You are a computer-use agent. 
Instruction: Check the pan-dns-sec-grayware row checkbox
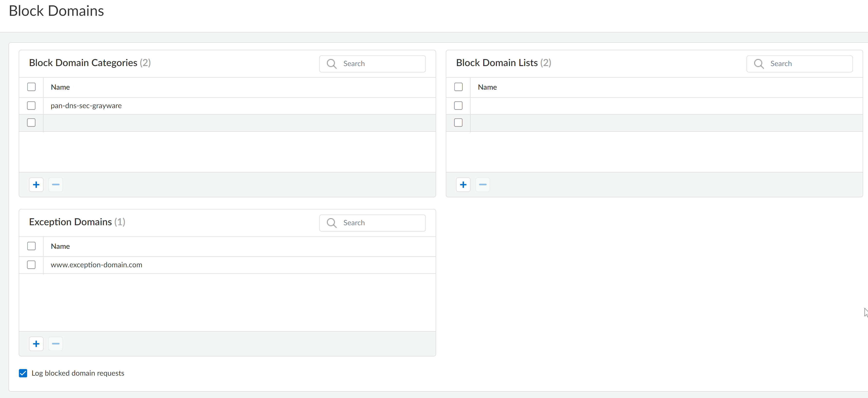[31, 106]
